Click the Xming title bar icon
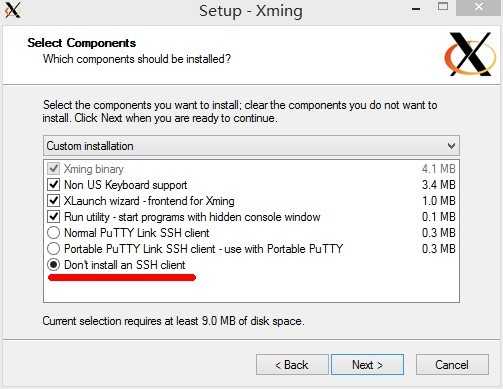 pyautogui.click(x=13, y=10)
